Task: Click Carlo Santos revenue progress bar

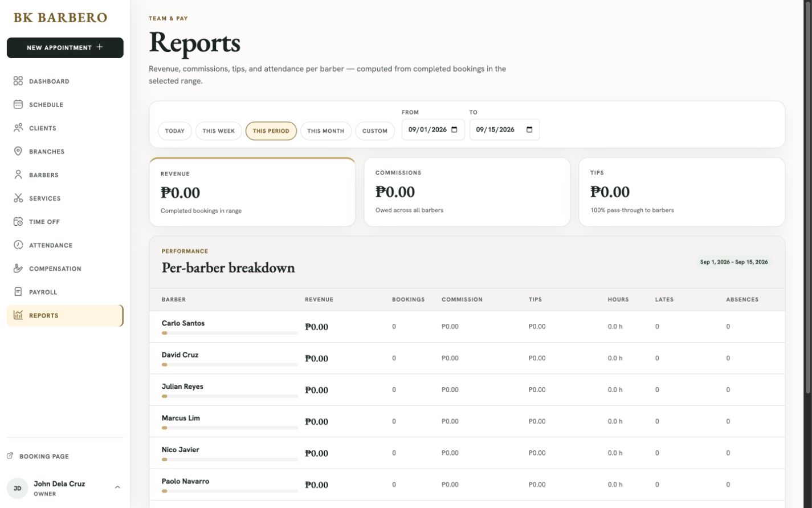Action: [230, 333]
